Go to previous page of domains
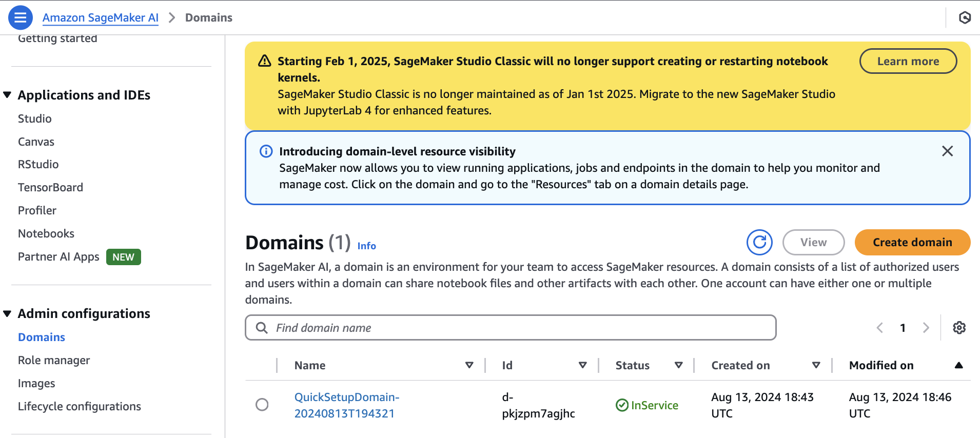980x438 pixels. pos(879,327)
